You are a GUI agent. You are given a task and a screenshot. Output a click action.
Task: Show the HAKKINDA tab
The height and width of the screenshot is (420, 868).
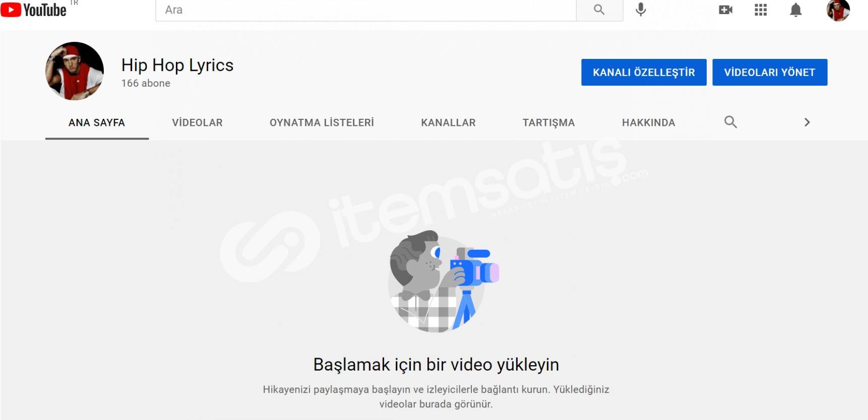pos(648,122)
